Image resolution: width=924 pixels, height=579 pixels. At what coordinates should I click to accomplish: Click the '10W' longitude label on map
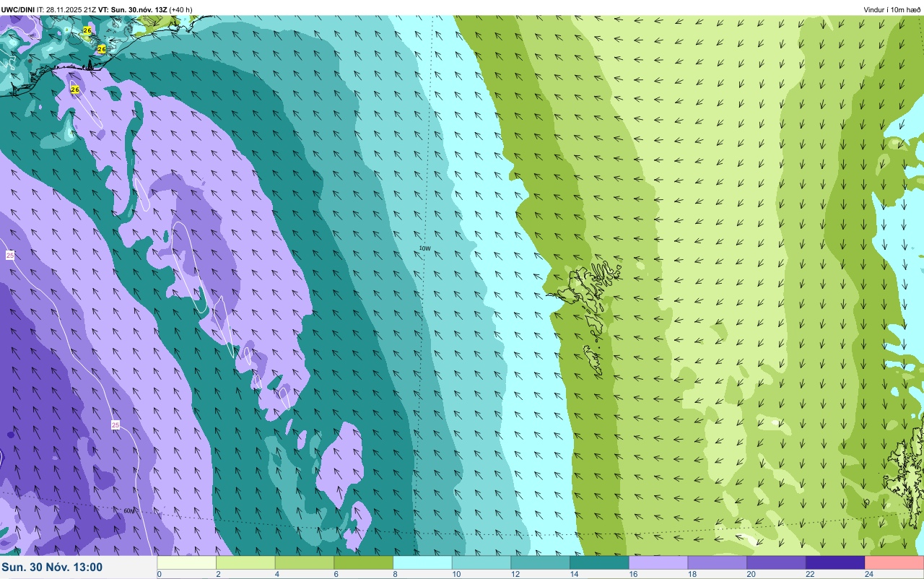point(424,248)
